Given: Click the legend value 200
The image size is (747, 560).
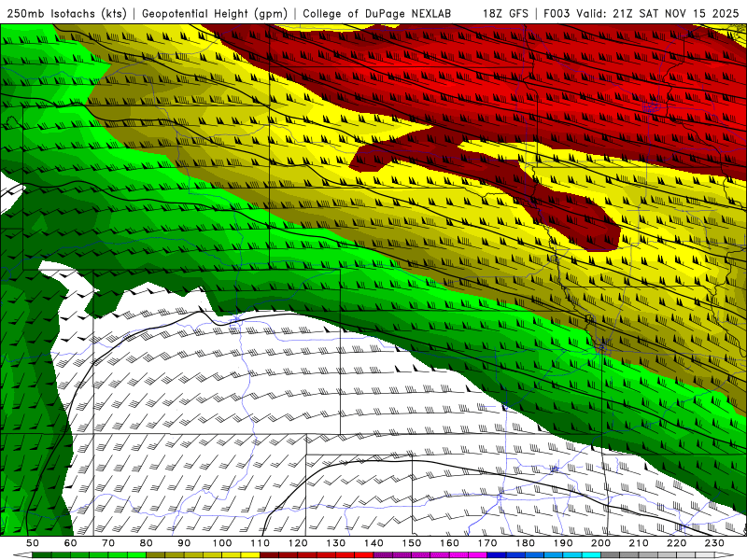Looking at the screenshot, I should [601, 543].
